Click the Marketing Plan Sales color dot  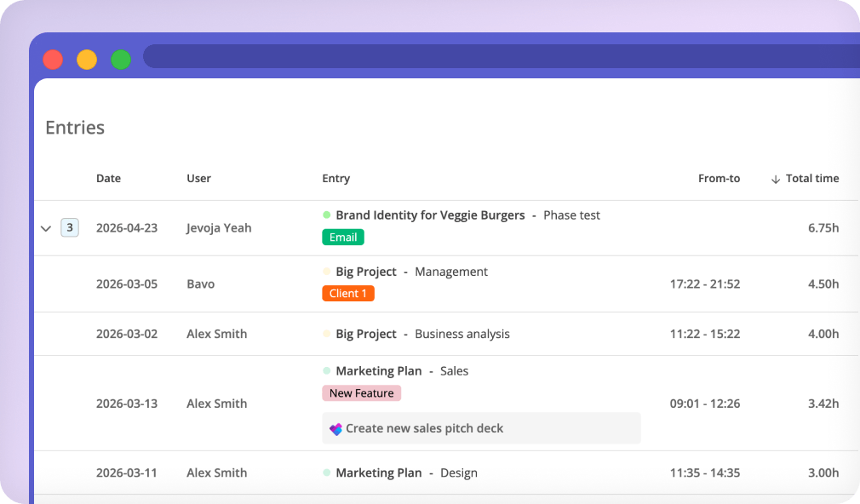click(x=327, y=370)
